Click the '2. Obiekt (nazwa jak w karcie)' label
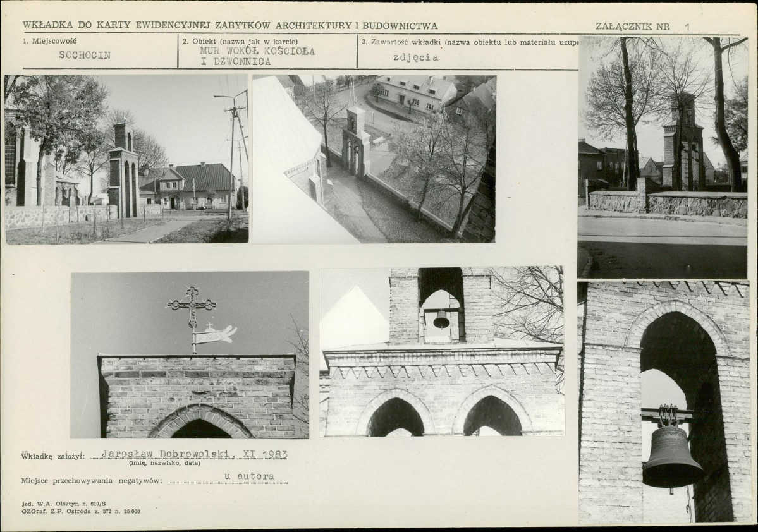 (240, 41)
